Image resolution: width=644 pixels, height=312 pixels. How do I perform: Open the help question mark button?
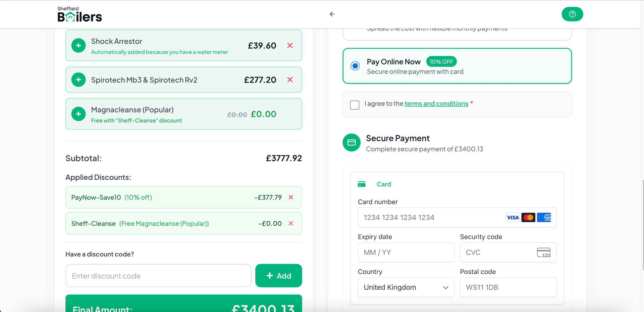pyautogui.click(x=572, y=14)
